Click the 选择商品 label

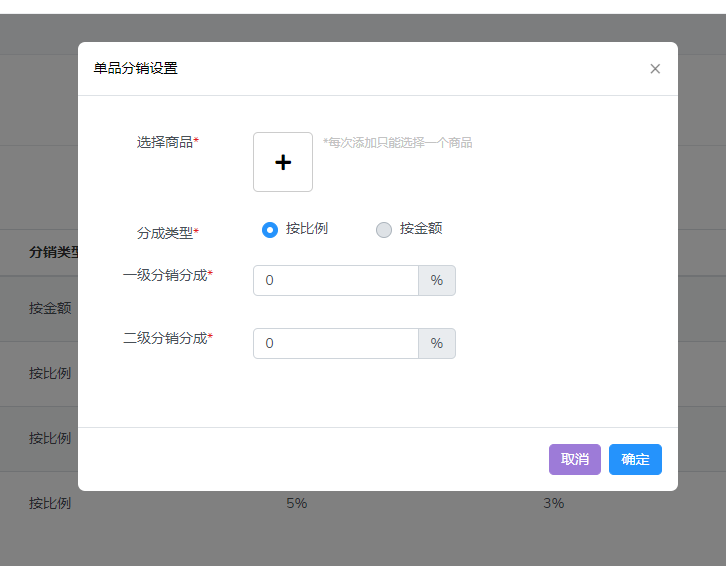167,142
